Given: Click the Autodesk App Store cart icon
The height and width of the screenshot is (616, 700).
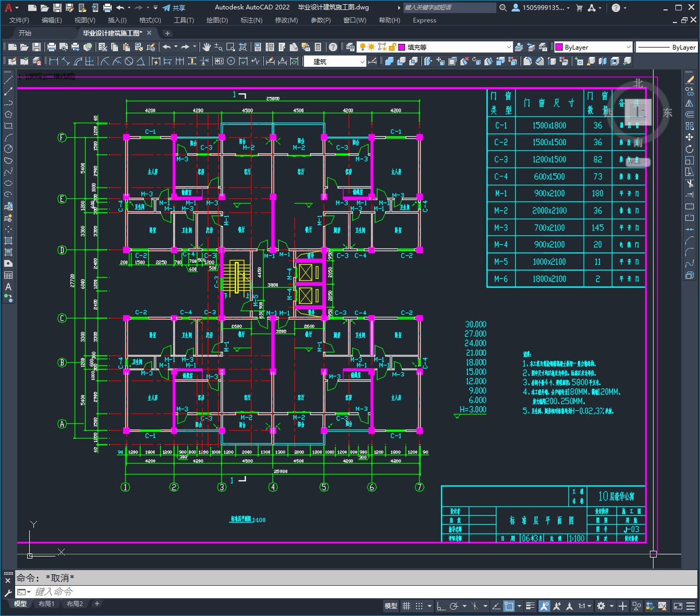Looking at the screenshot, I should coord(579,8).
